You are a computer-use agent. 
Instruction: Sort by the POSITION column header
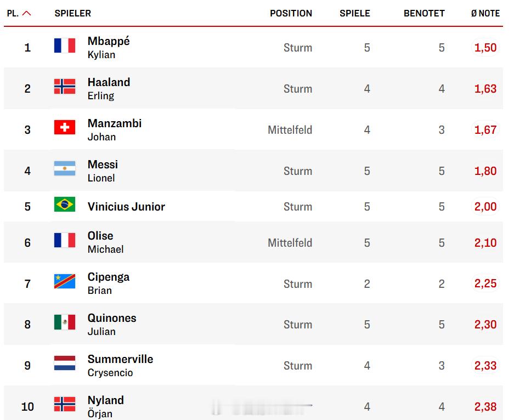(291, 13)
